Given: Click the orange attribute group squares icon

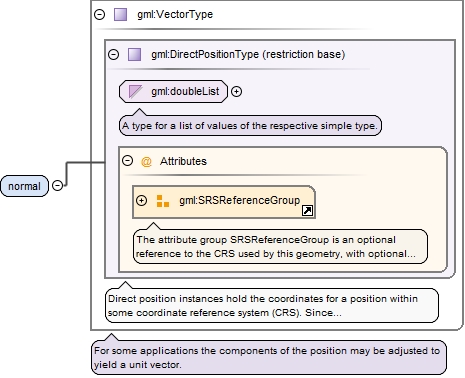Looking at the screenshot, I should (x=163, y=201).
